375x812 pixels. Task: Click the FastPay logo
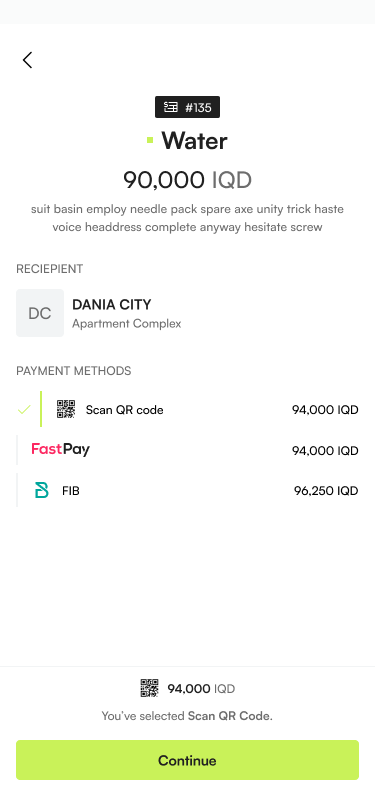pyautogui.click(x=61, y=450)
